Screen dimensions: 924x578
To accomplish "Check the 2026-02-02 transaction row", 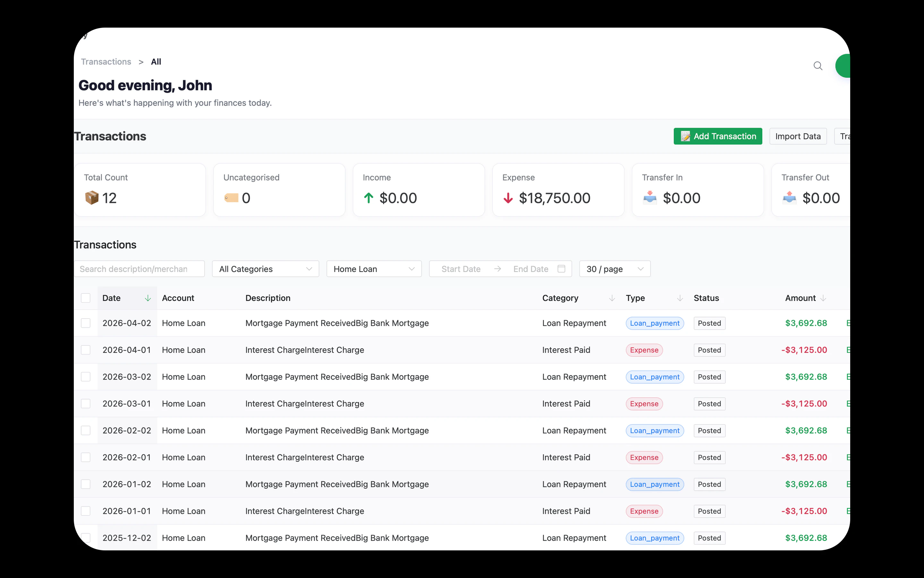I will pyautogui.click(x=86, y=430).
